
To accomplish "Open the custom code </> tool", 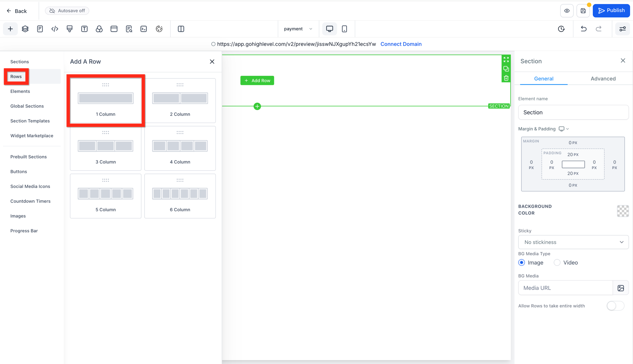I will (x=54, y=29).
